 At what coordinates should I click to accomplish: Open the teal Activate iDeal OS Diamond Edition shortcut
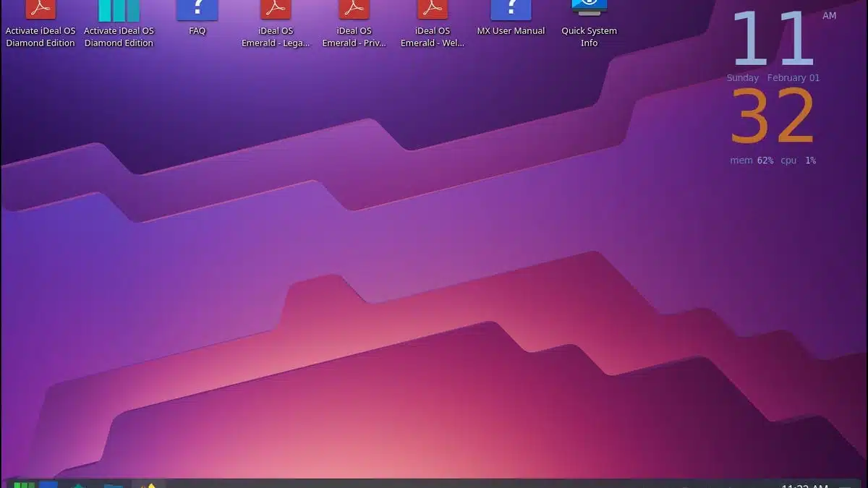click(119, 10)
